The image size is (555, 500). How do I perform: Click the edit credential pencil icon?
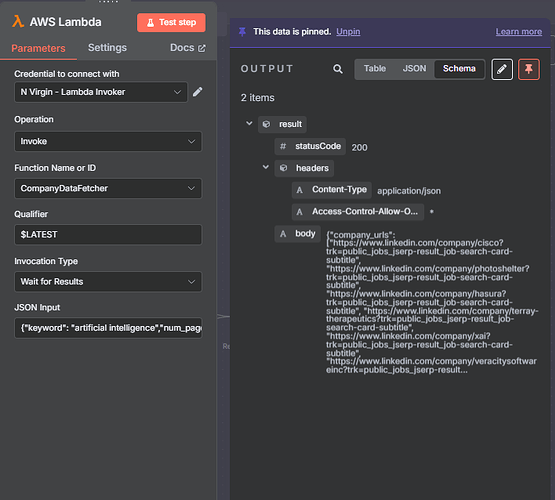tap(198, 92)
